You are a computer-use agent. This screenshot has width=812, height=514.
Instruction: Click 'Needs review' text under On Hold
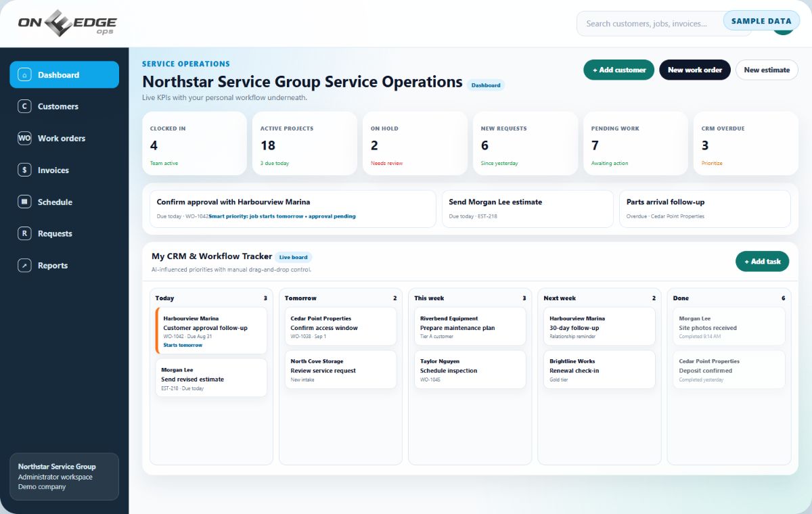pyautogui.click(x=386, y=163)
